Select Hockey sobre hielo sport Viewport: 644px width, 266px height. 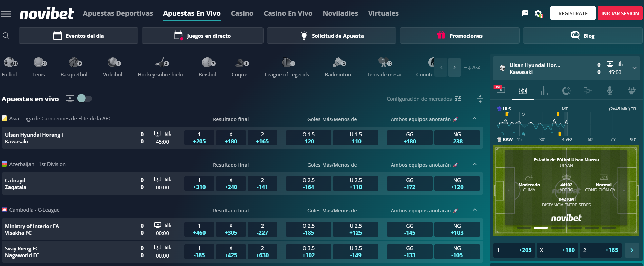click(x=160, y=67)
